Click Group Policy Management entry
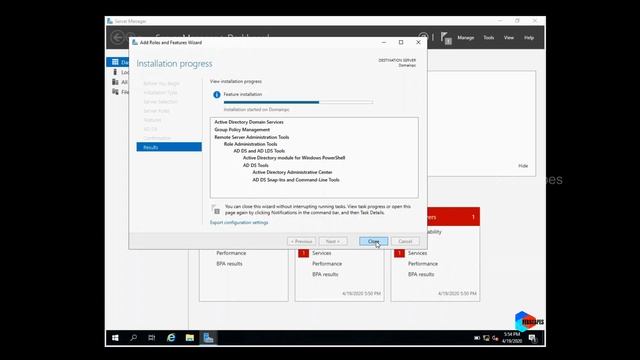 242,129
